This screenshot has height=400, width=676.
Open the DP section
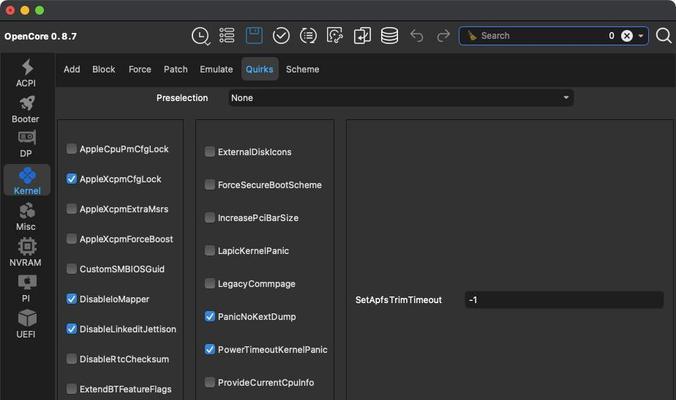(x=26, y=144)
